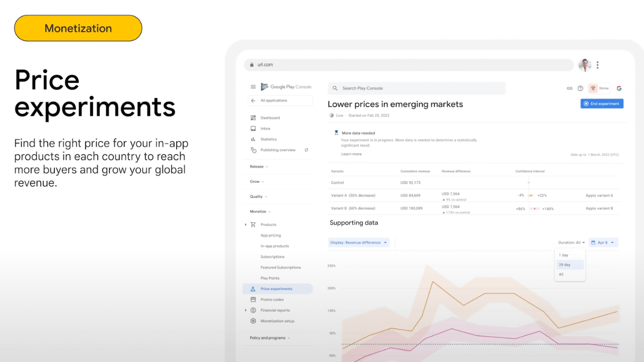Open Inbox in the sidebar
This screenshot has width=644, height=362.
265,129
